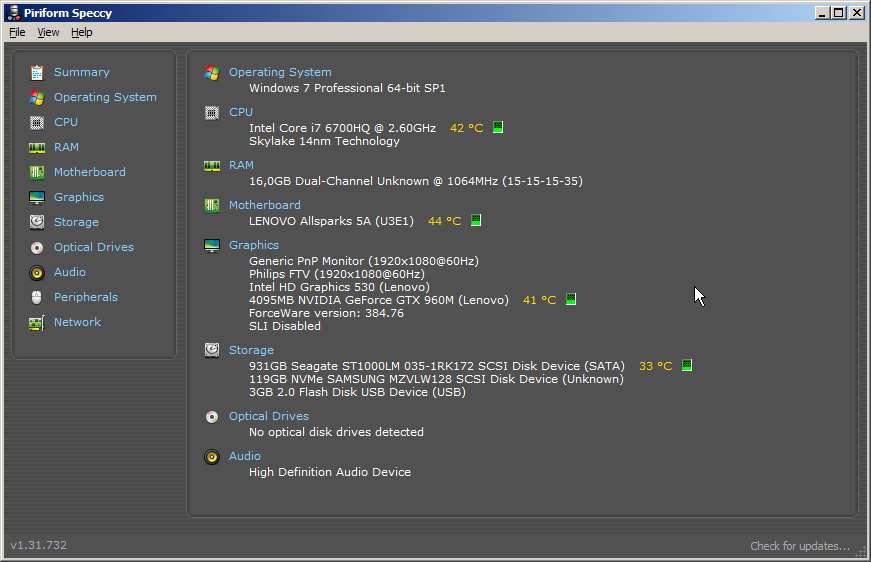Click 'Philips FTV (1920x1080@60Hz)' line
This screenshot has width=871, height=562.
337,274
